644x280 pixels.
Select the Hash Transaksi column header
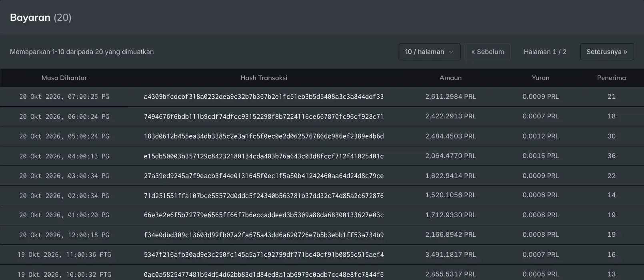tap(264, 78)
